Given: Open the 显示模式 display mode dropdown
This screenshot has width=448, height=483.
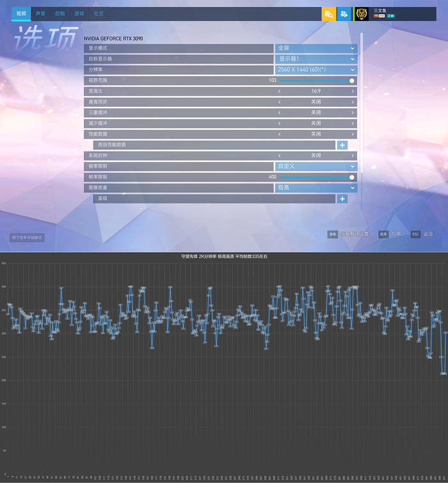Looking at the screenshot, I should pyautogui.click(x=316, y=49).
